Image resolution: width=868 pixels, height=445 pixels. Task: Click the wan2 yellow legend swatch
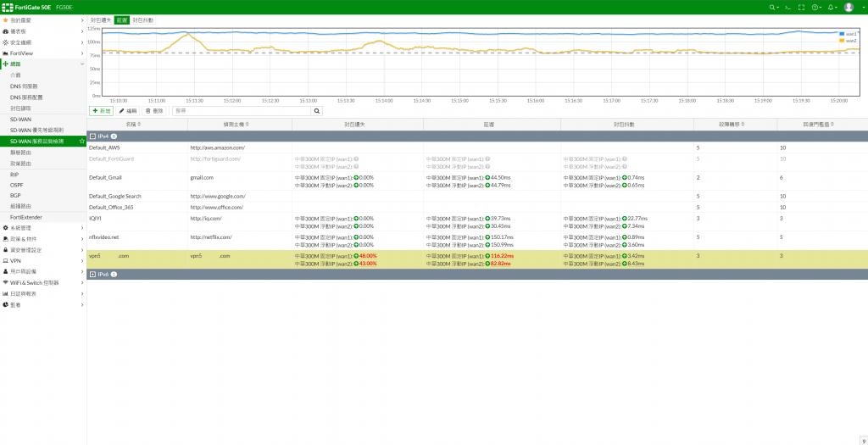coord(842,41)
